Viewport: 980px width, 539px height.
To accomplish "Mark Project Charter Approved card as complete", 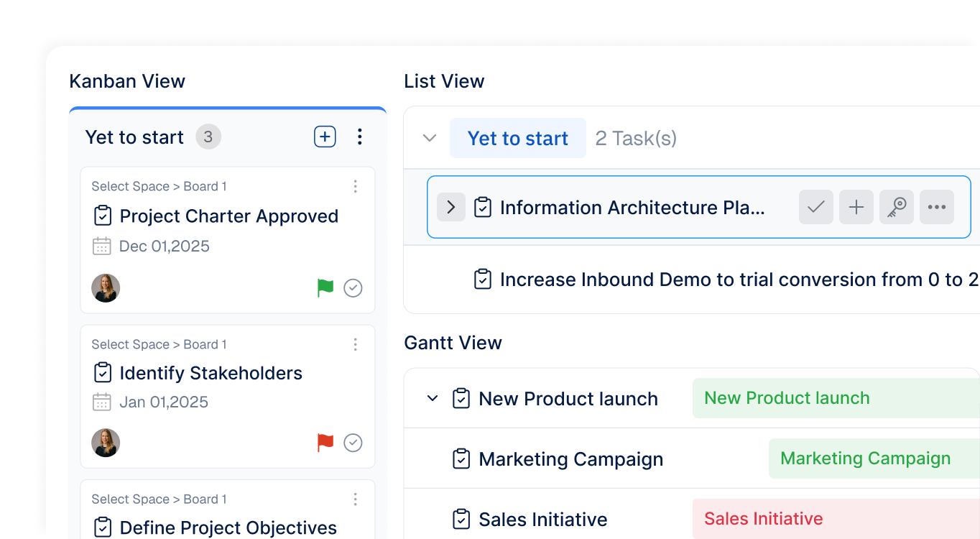I will pyautogui.click(x=353, y=288).
